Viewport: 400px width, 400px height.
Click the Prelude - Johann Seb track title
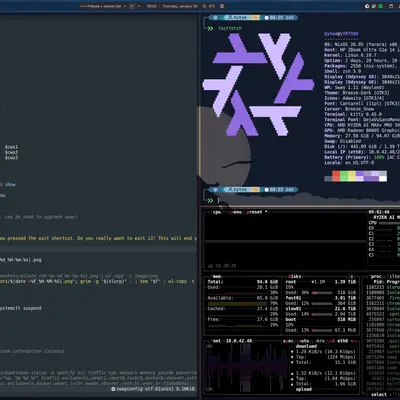coord(104,6)
